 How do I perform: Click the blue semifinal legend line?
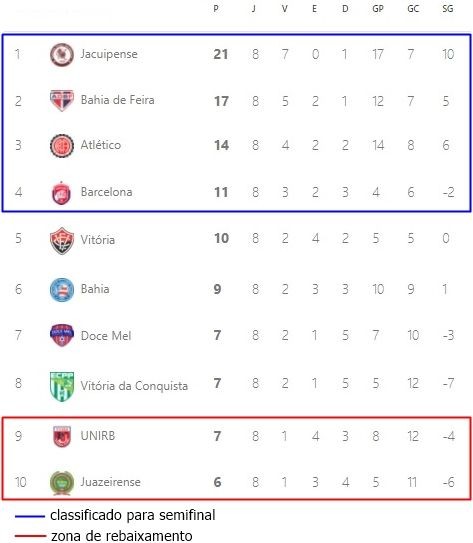click(x=30, y=516)
